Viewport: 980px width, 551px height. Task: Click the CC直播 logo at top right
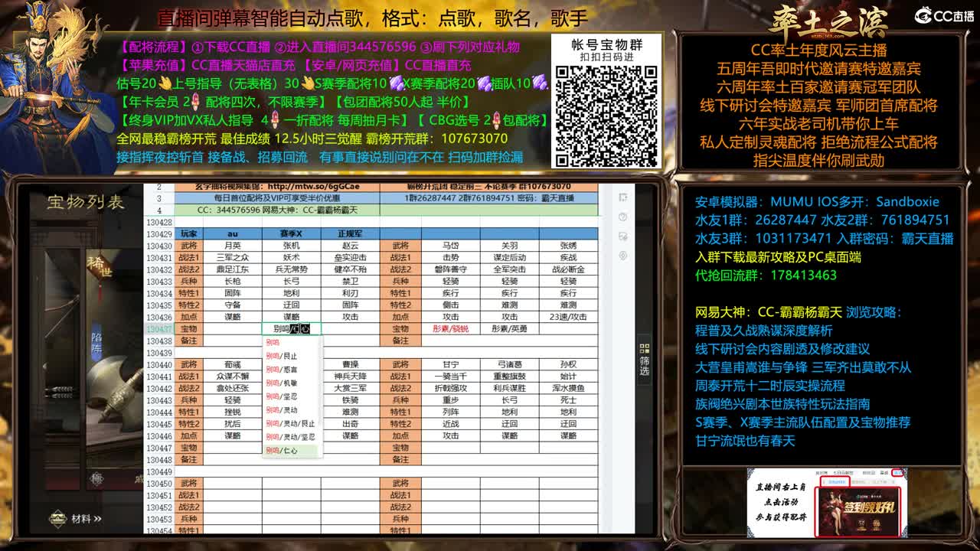(x=945, y=15)
